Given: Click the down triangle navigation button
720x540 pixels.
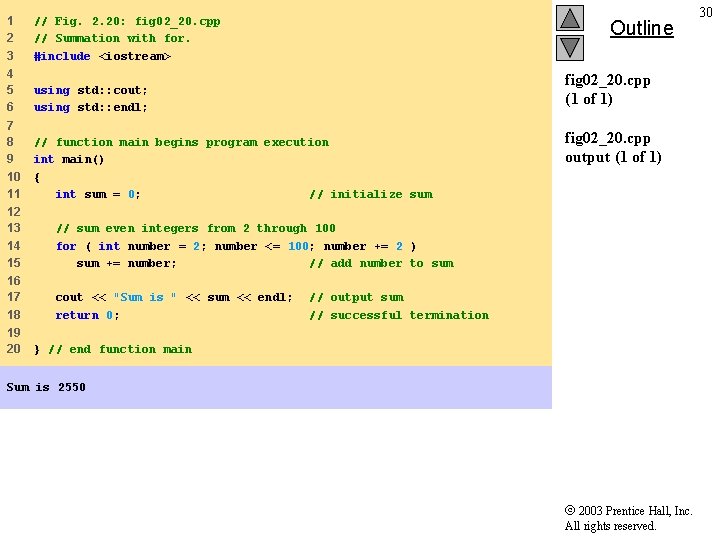Looking at the screenshot, I should coord(570,48).
